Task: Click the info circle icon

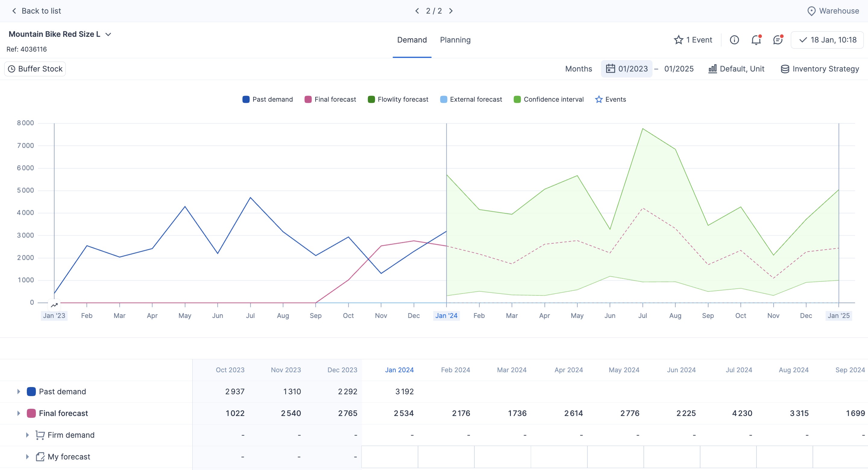Action: [x=734, y=40]
